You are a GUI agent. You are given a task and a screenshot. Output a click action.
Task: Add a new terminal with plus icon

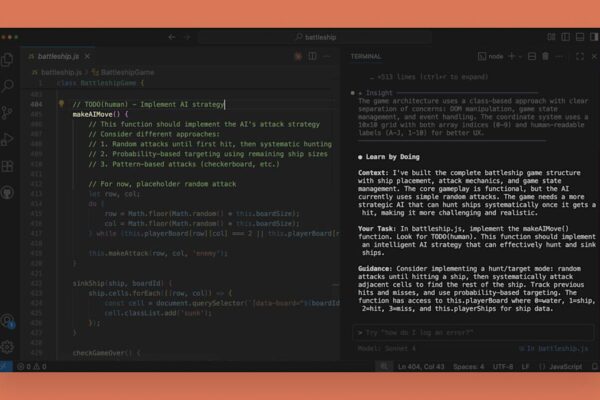pyautogui.click(x=511, y=56)
